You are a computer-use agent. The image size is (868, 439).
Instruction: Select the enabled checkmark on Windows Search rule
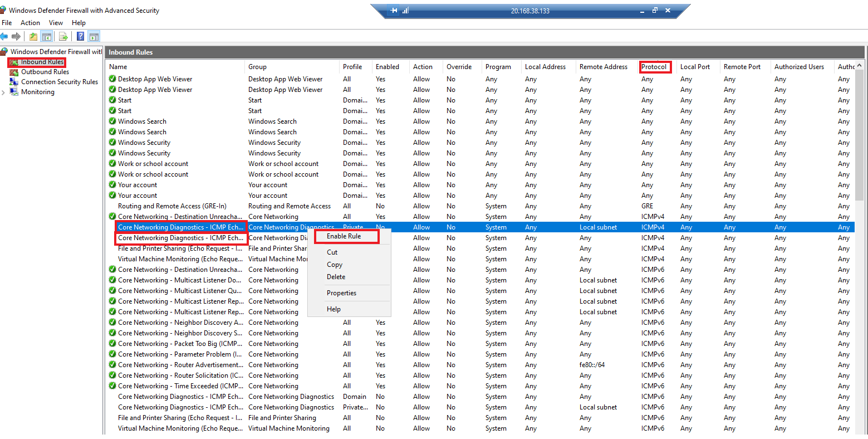coord(111,121)
